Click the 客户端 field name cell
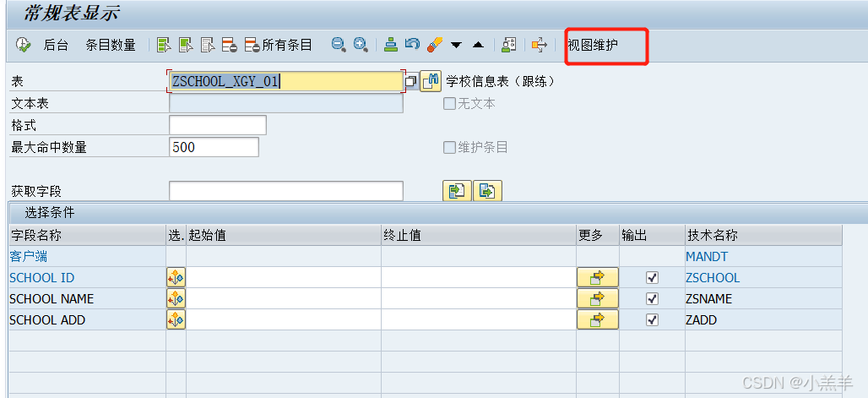This screenshot has height=398, width=868. (x=88, y=257)
